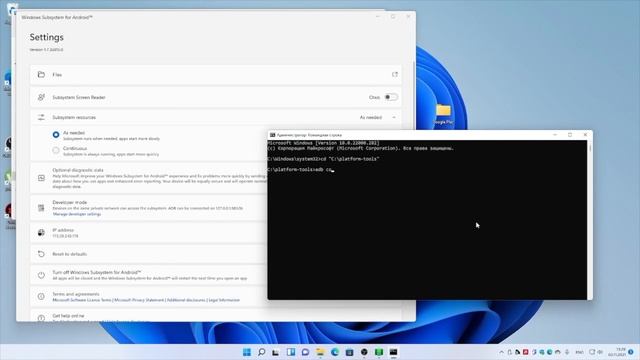Select the As needed radio button
The width and height of the screenshot is (640, 360).
[x=56, y=135]
